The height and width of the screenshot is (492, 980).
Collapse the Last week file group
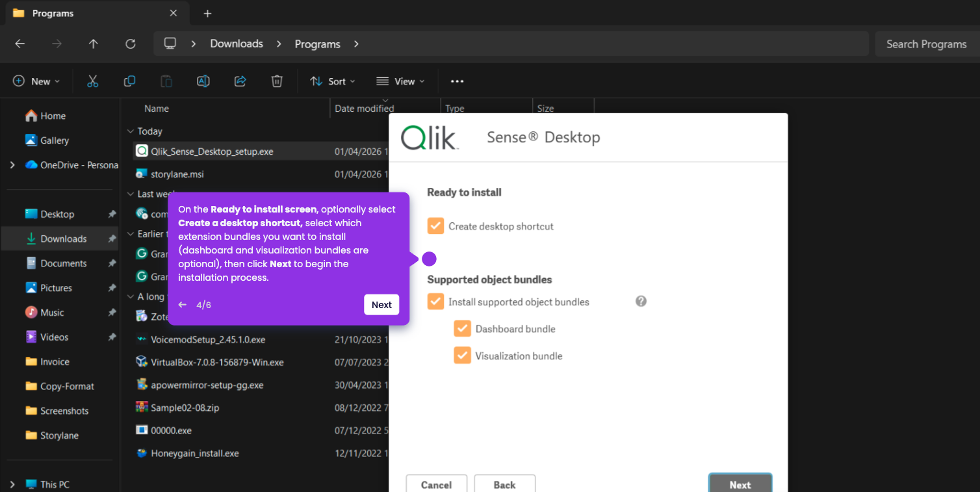click(x=131, y=194)
